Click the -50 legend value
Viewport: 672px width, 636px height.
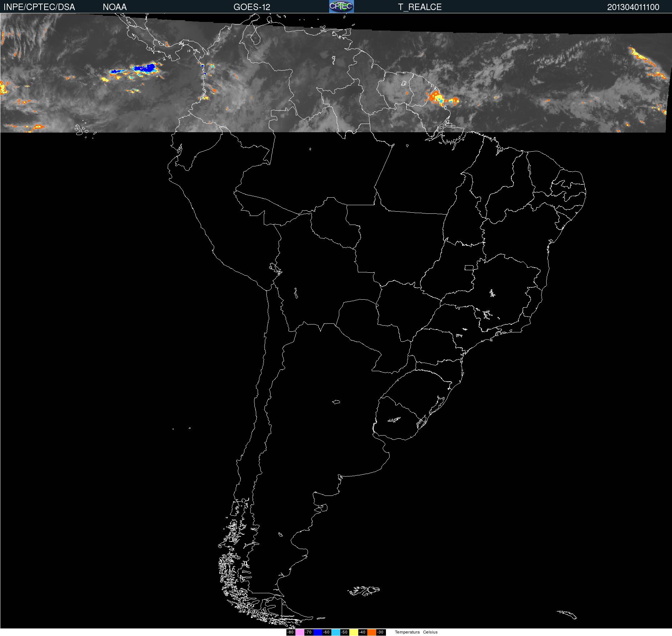[x=345, y=632]
